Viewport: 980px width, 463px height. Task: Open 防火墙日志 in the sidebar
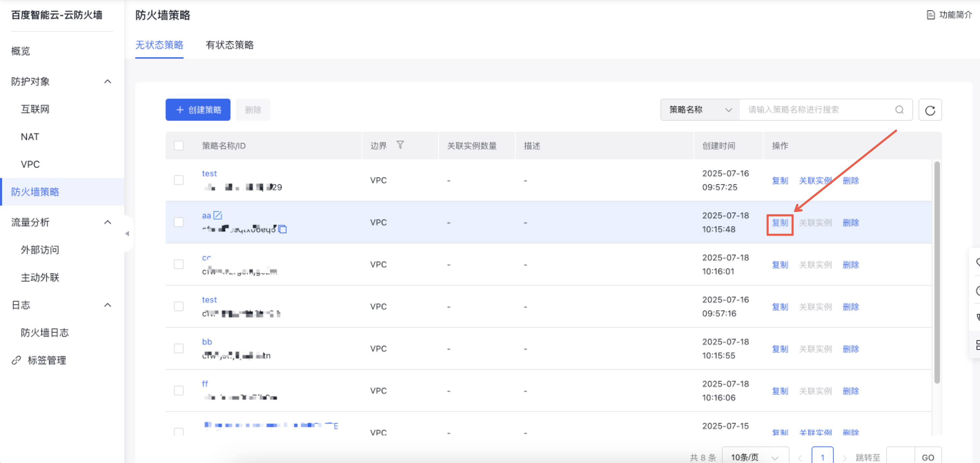[x=45, y=333]
